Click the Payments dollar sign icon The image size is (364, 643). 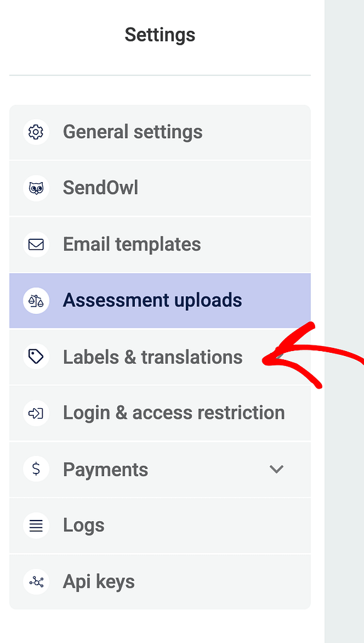[x=36, y=469]
